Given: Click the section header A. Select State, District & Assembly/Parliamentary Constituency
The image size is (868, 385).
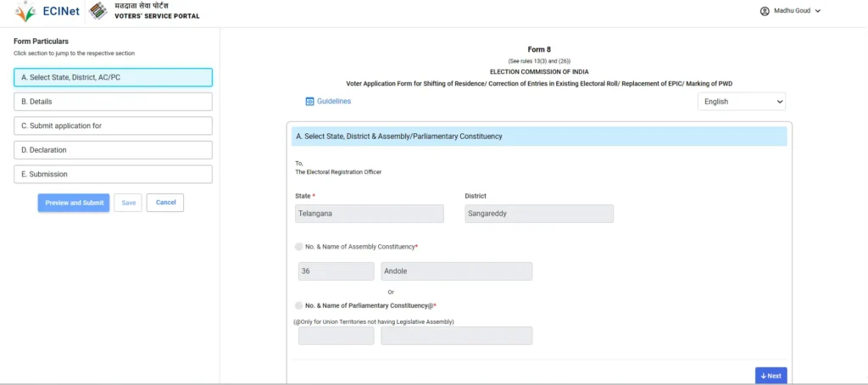Looking at the screenshot, I should [539, 137].
